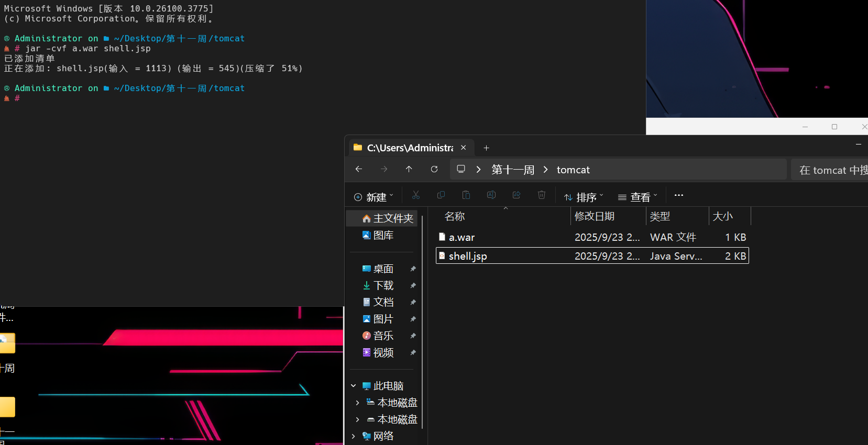Click pin icon next to 图片
Screen dimensions: 868x445
coord(413,319)
